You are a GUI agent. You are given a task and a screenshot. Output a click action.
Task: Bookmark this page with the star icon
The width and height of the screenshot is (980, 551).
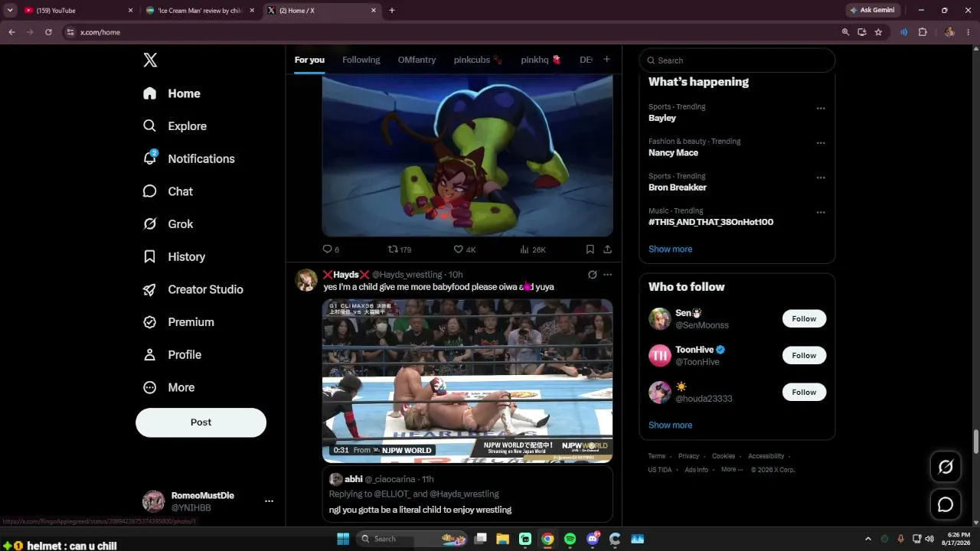pos(878,32)
